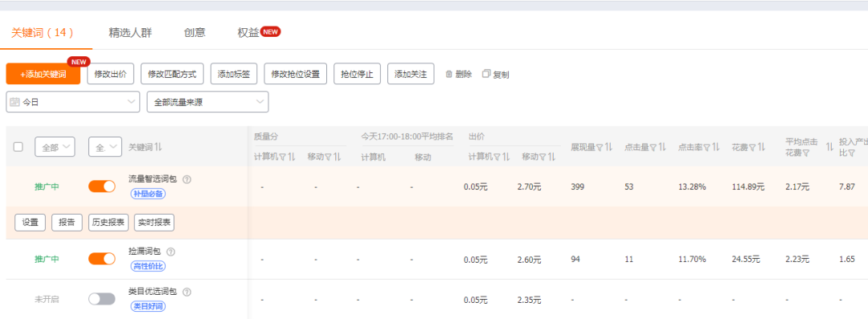Sort 展现量 column with sort arrows

(x=608, y=147)
